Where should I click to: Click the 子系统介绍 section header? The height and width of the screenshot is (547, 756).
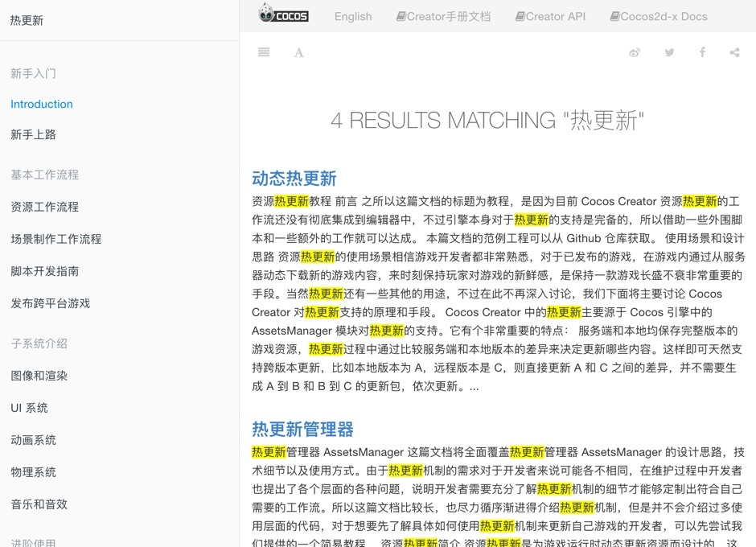tap(39, 344)
